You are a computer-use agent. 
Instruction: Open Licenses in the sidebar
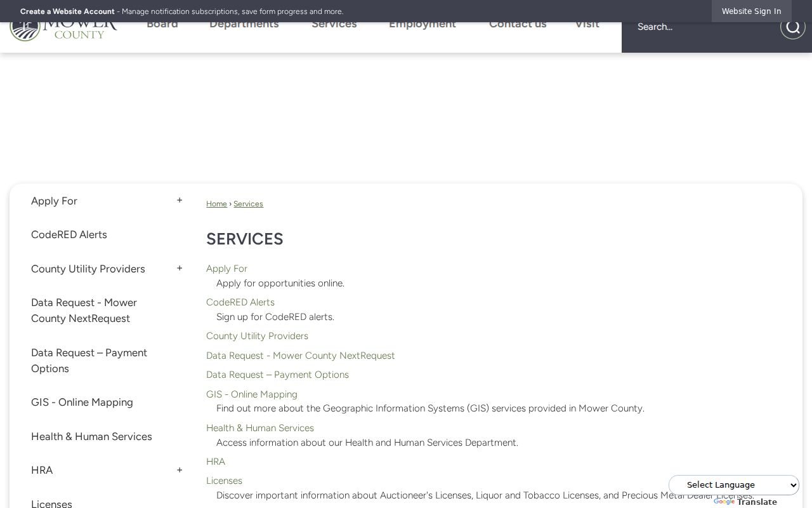[51, 503]
